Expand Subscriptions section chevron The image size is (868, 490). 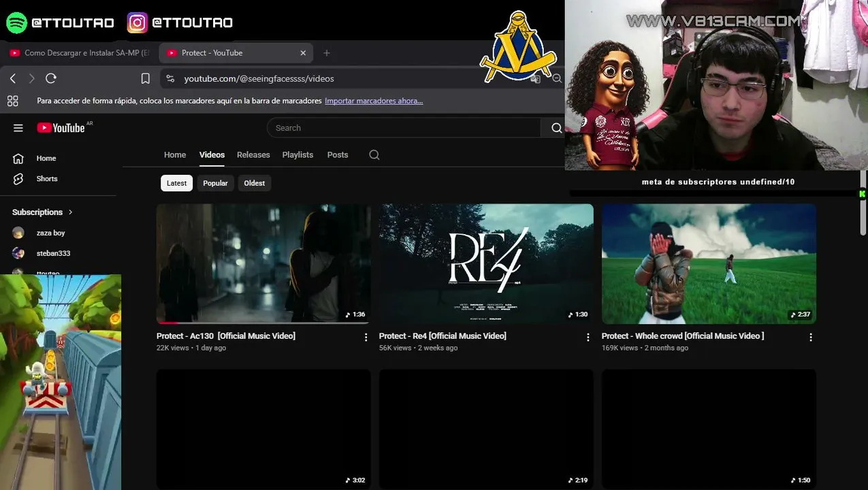(70, 212)
